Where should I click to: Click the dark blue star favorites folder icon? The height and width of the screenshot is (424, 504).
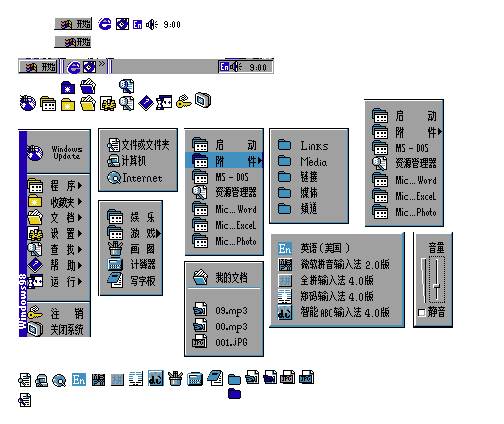[68, 88]
